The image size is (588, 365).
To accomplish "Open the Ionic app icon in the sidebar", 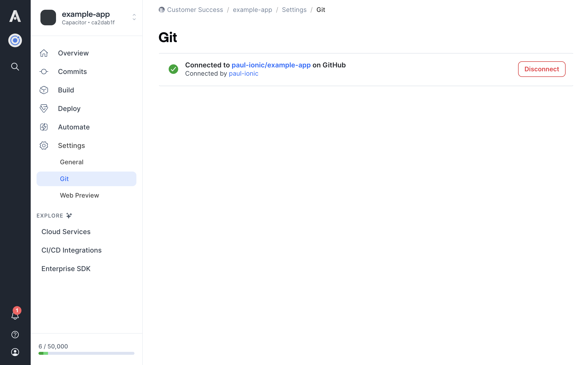I will tap(15, 40).
